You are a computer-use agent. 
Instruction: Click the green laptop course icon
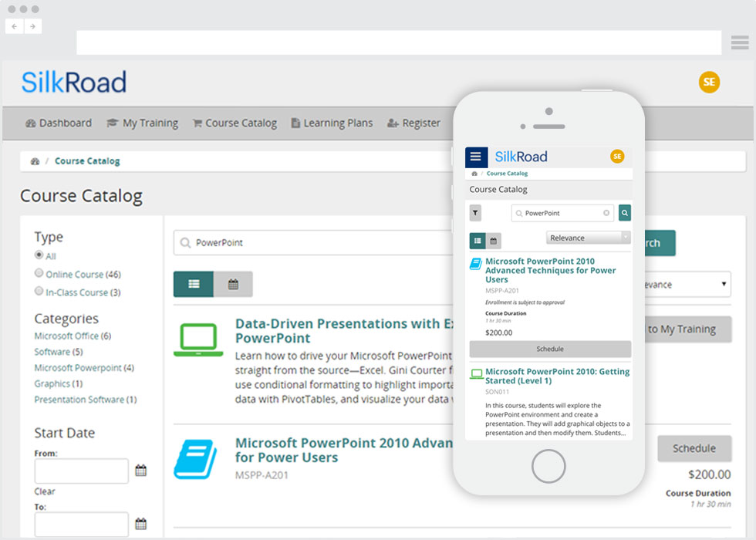tap(198, 340)
